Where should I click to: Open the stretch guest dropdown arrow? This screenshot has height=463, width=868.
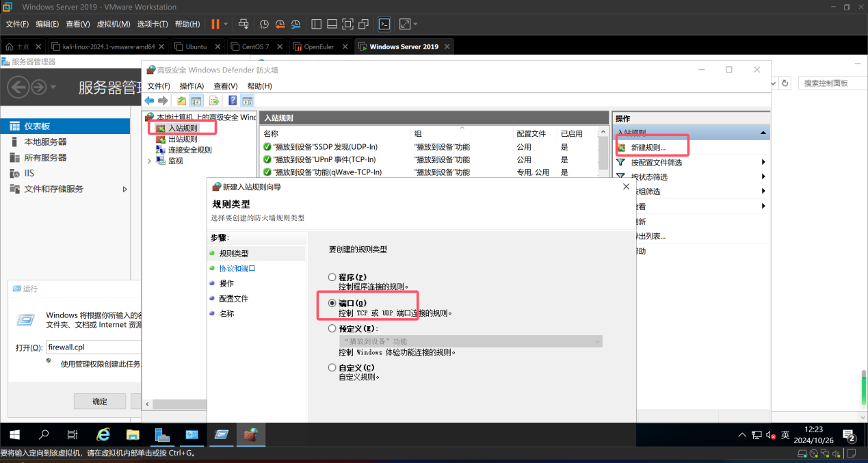[415, 24]
